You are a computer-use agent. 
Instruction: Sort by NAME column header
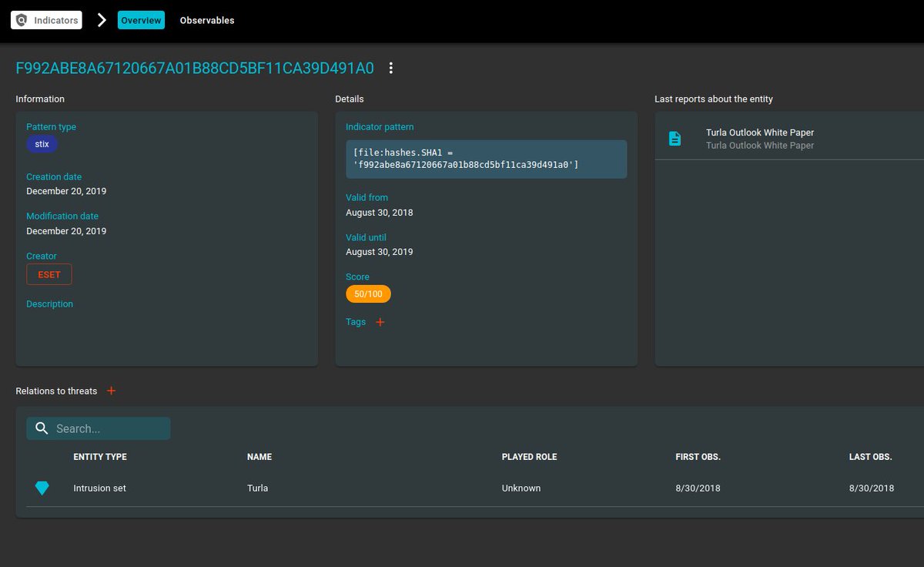coord(259,457)
